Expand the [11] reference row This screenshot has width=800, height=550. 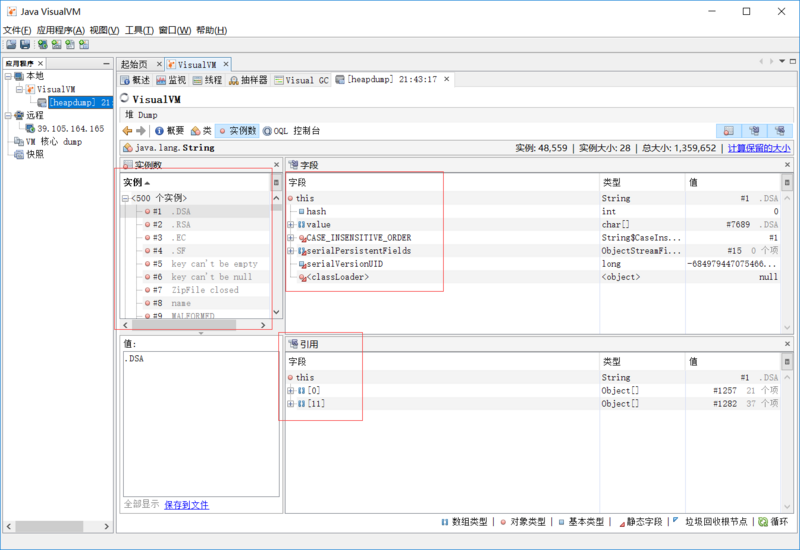(291, 404)
